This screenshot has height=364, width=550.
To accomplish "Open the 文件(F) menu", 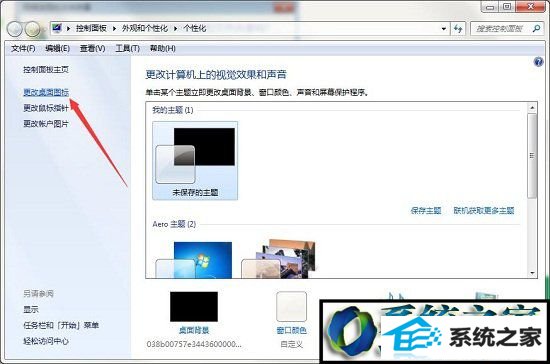I will click(23, 48).
